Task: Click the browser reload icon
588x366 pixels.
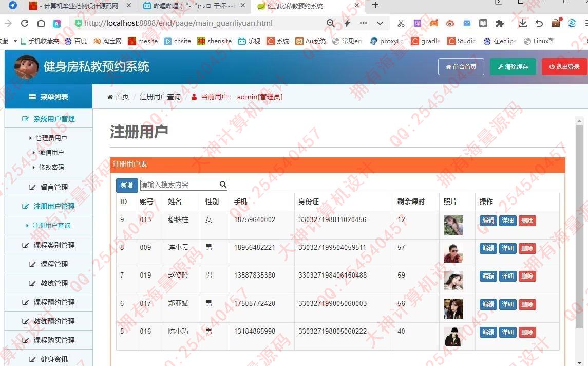Action: click(x=24, y=23)
